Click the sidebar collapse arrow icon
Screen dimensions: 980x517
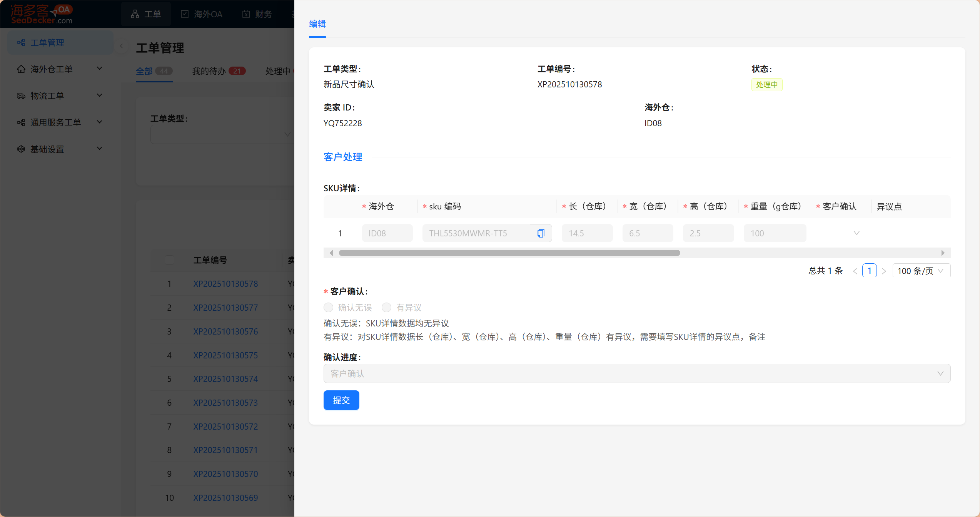pos(122,46)
